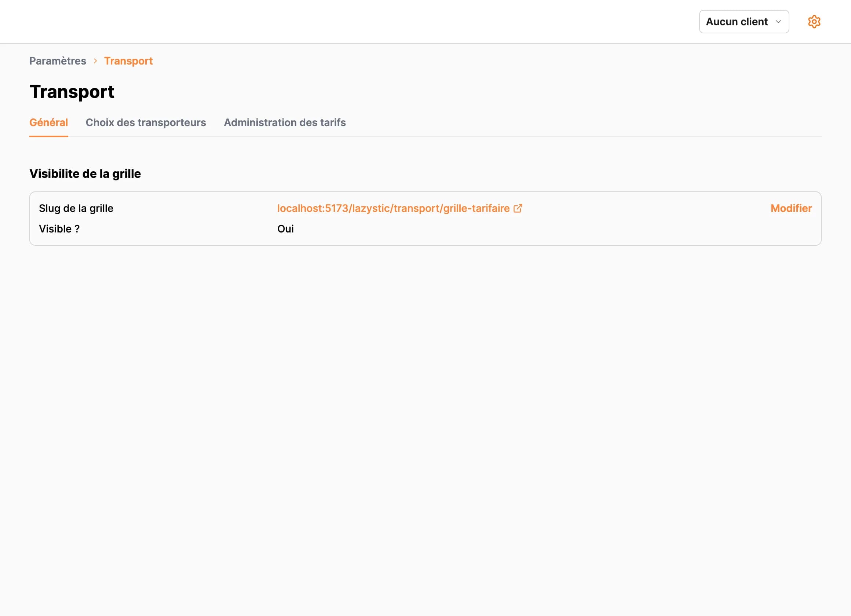Open the settings gear icon
Screen dimensions: 851x616
pos(814,22)
